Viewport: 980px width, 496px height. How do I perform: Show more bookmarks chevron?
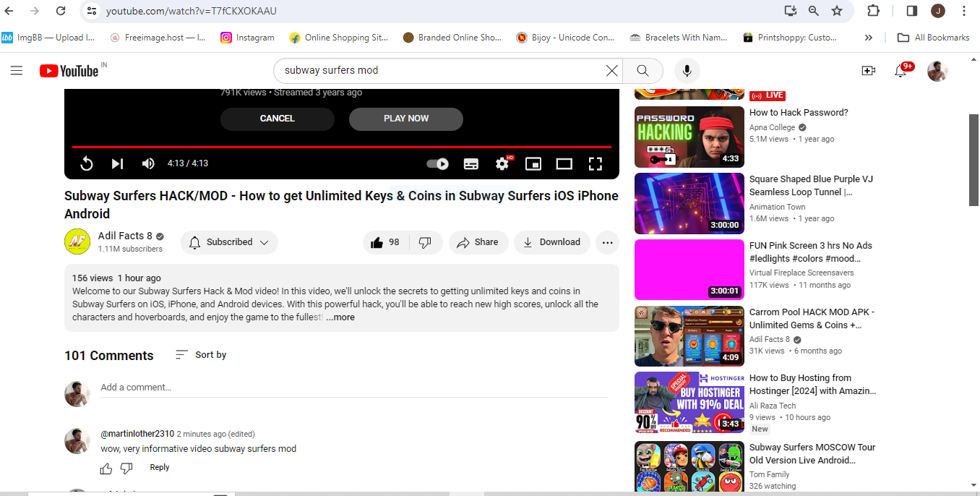pos(869,38)
